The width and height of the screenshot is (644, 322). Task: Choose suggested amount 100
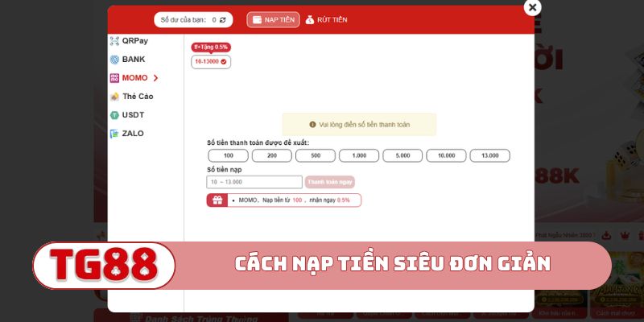229,155
